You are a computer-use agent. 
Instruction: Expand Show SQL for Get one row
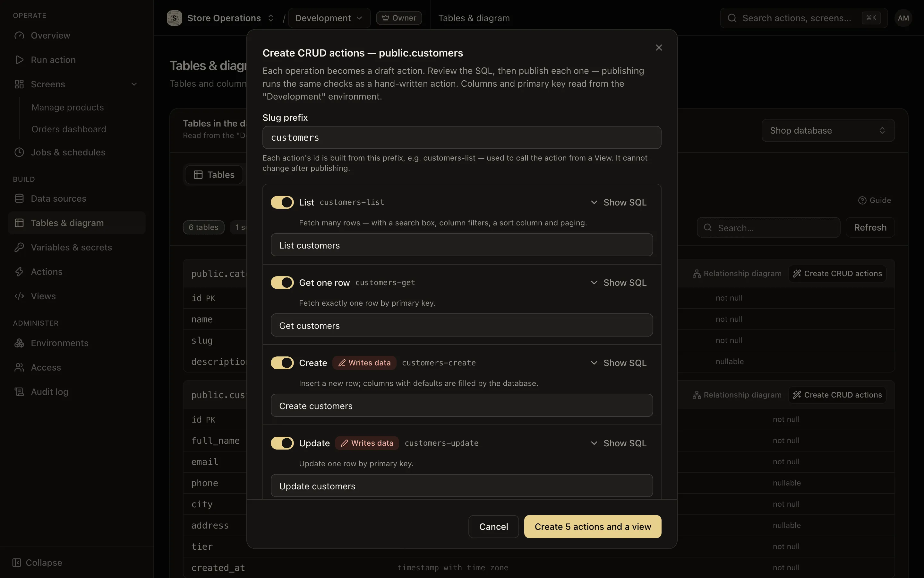619,283
